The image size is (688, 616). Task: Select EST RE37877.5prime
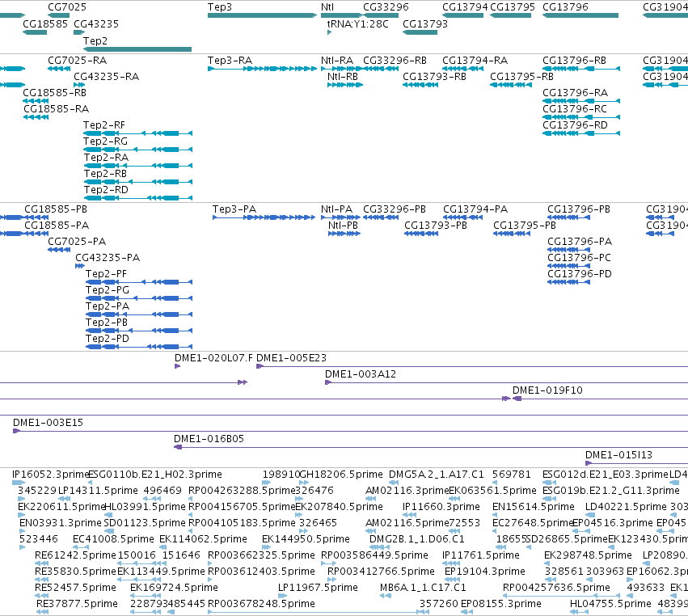click(77, 604)
